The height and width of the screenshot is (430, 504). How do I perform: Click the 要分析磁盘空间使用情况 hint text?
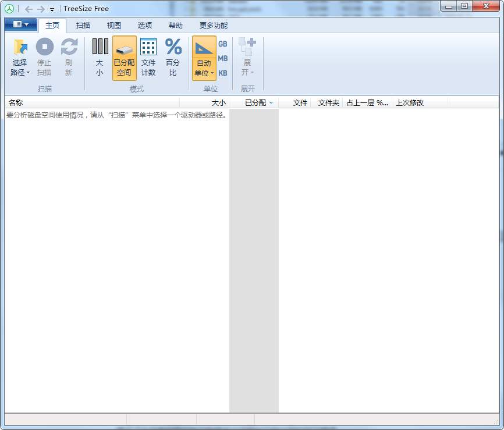point(117,115)
